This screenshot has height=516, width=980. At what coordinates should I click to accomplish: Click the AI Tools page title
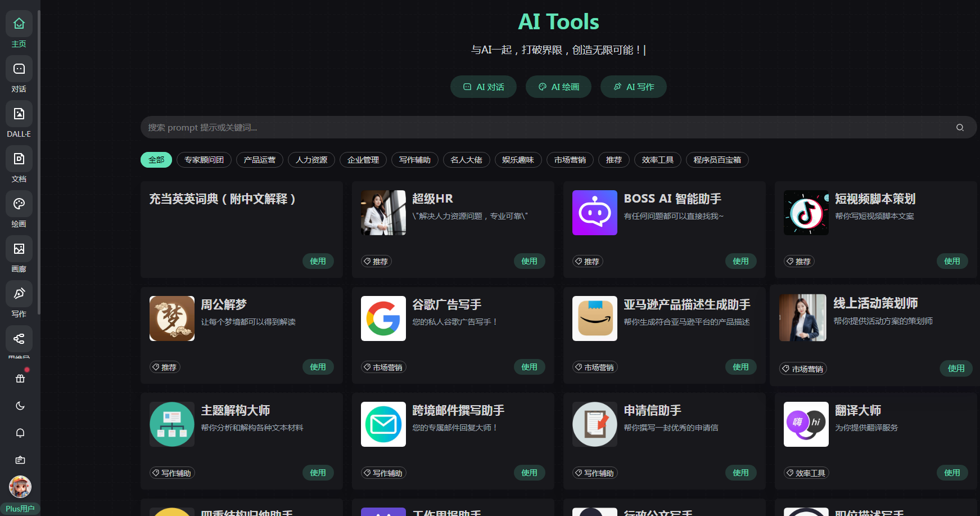coord(558,22)
